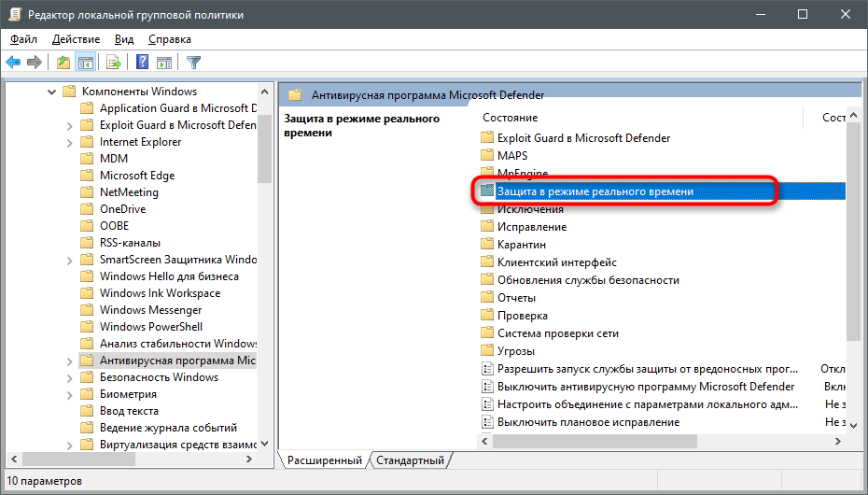
Task: Select Ведение журнала событий tree item
Action: [x=168, y=428]
